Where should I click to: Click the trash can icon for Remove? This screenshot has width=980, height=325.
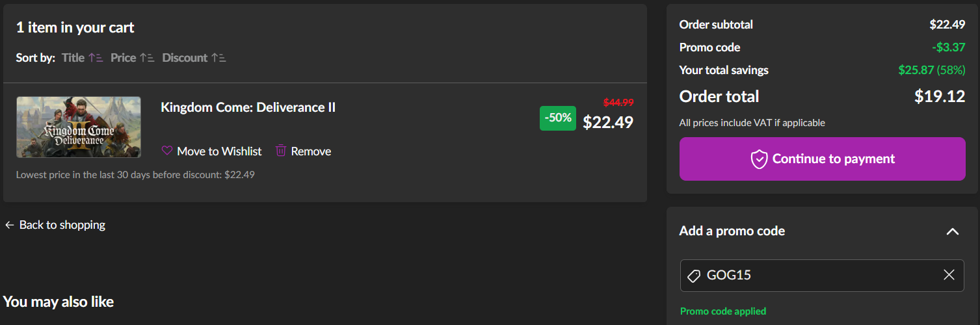[281, 151]
